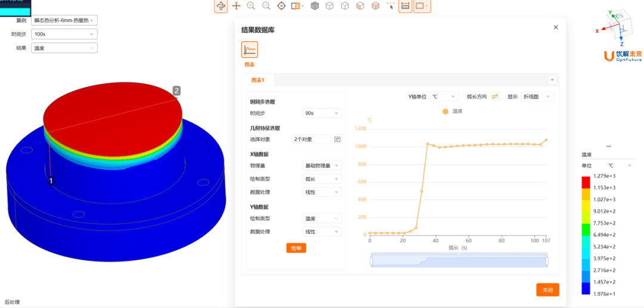The image size is (644, 308).
Task: Click the zoom out magnifier icon
Action: [266, 6]
